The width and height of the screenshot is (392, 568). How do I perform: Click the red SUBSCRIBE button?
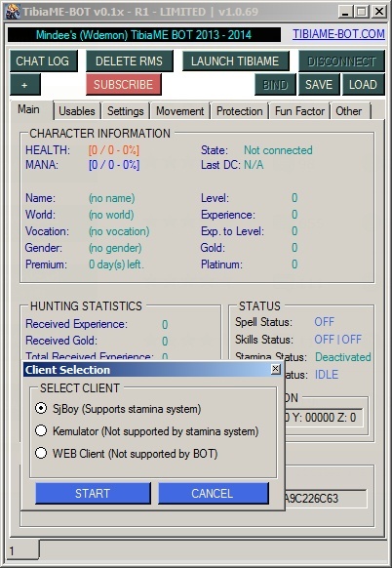124,84
